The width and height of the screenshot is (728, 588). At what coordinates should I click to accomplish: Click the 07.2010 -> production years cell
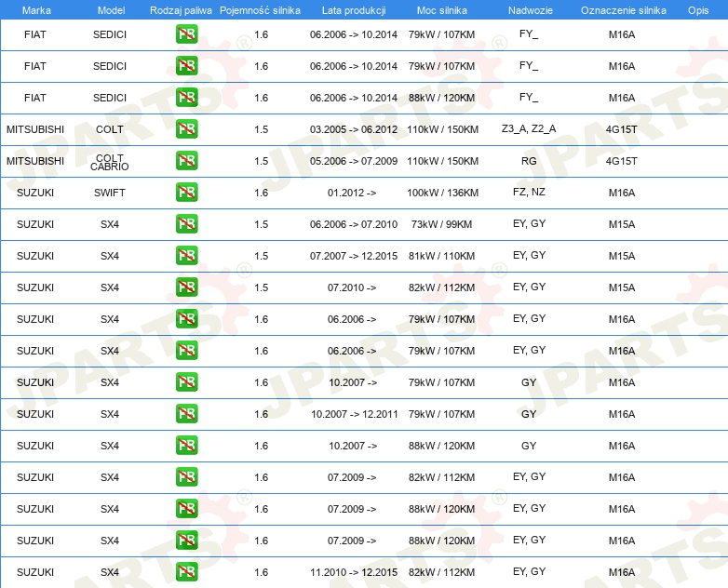point(352,287)
